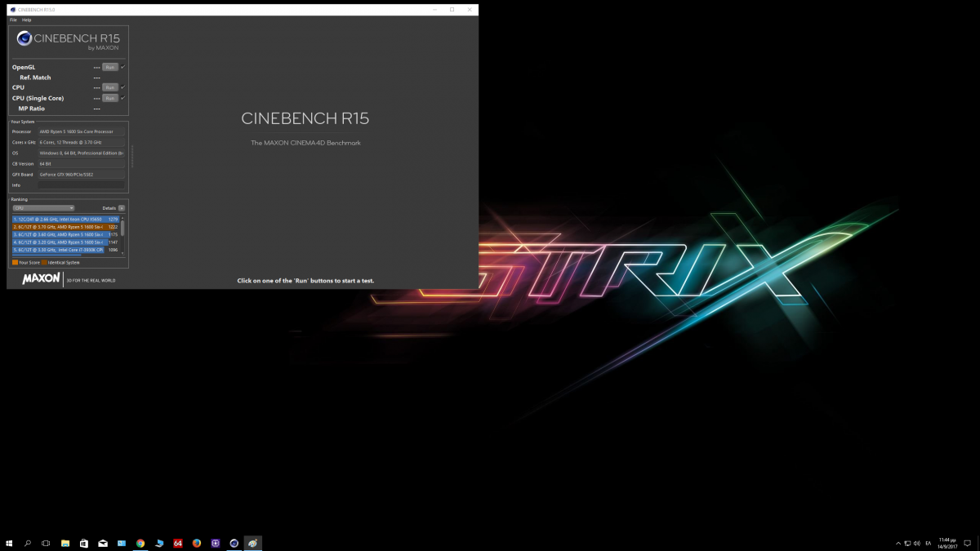Screen dimensions: 980x551
Task: Open the Photos app taskbar icon
Action: [122, 543]
